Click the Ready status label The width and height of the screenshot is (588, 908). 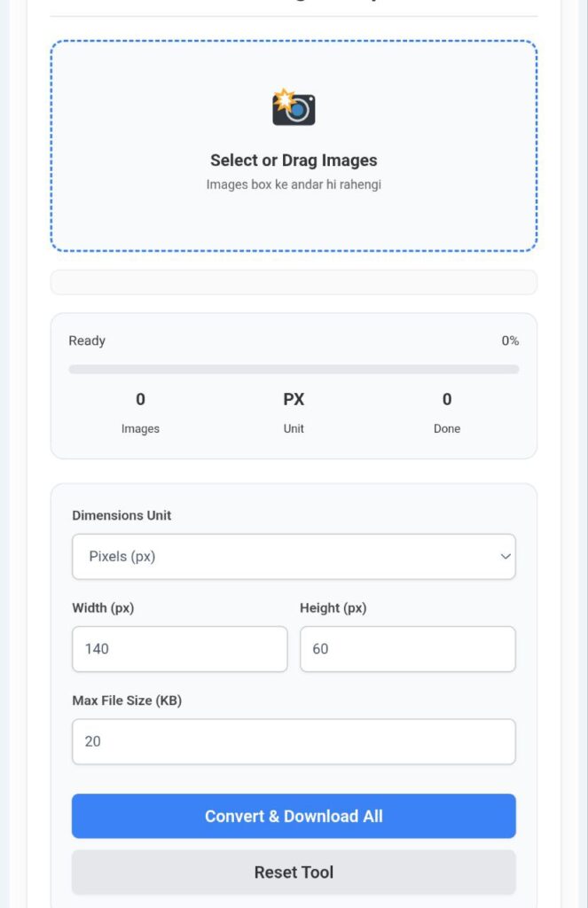tap(87, 340)
